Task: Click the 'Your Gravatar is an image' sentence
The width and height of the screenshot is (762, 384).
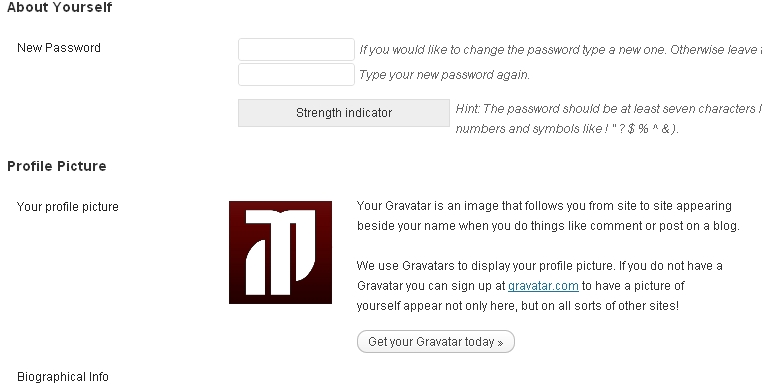Action: click(x=544, y=206)
